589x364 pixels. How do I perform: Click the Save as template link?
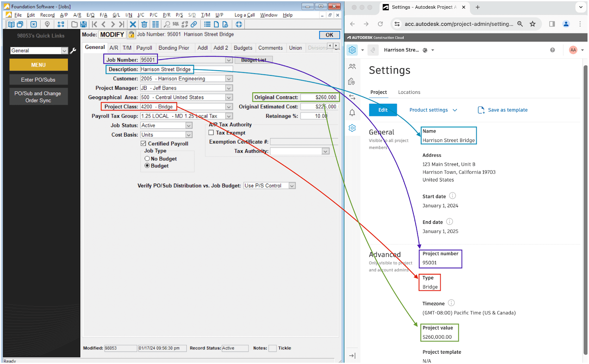(502, 110)
